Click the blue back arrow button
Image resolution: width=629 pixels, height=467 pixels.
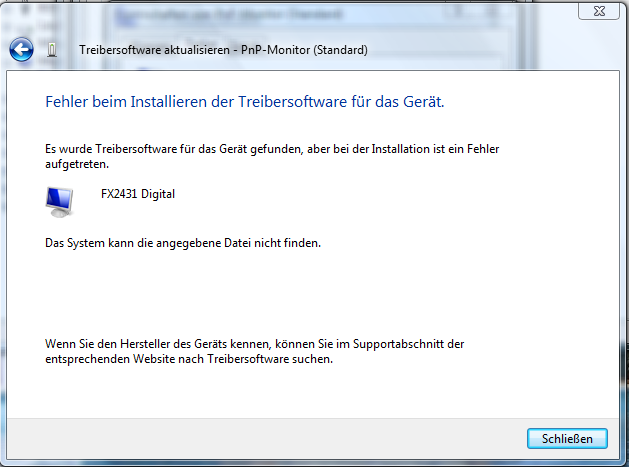[22, 49]
